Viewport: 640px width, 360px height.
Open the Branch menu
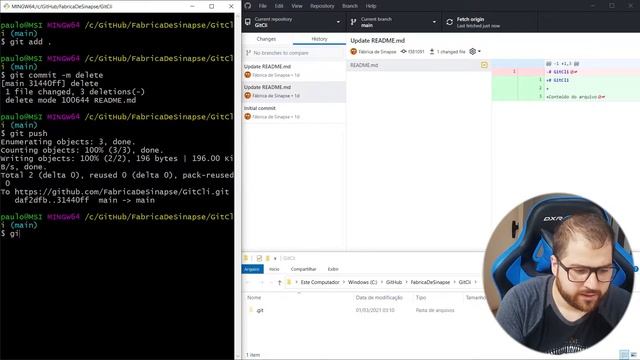point(350,6)
